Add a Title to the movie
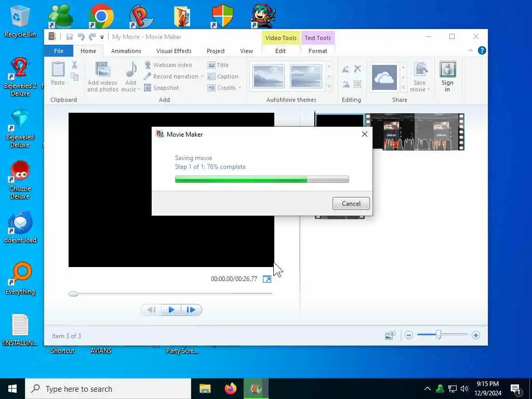 tap(218, 65)
